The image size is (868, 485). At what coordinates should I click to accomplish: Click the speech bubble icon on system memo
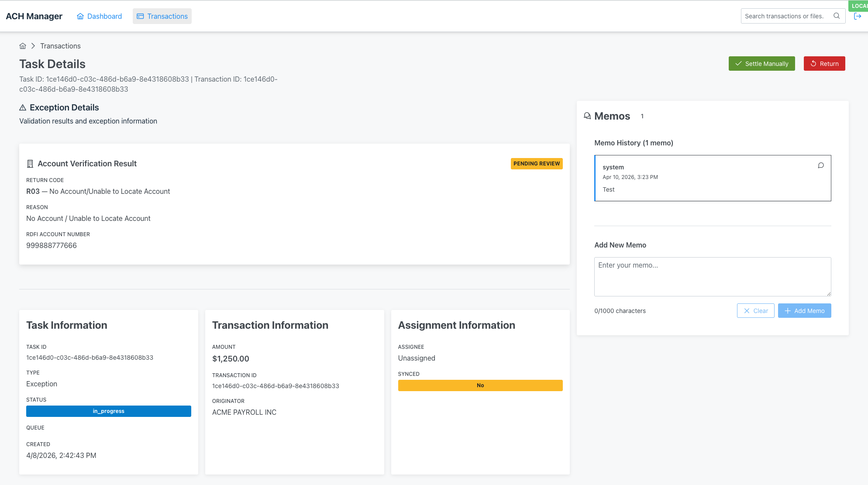coord(821,165)
